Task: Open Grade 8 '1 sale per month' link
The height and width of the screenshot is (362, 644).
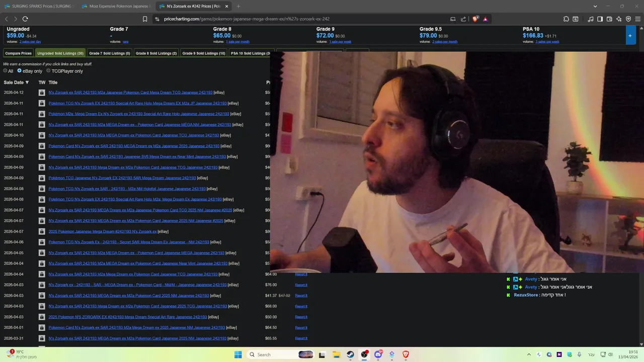Action: (x=237, y=42)
